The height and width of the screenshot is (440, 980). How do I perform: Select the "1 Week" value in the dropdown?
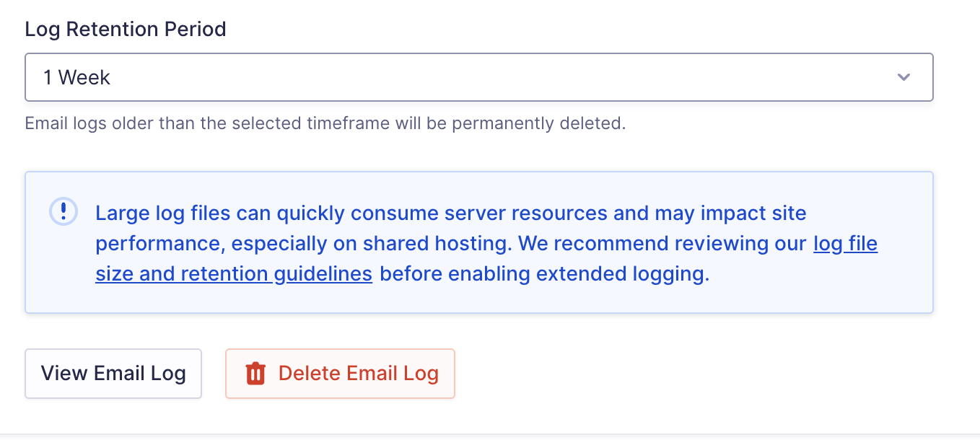click(76, 77)
